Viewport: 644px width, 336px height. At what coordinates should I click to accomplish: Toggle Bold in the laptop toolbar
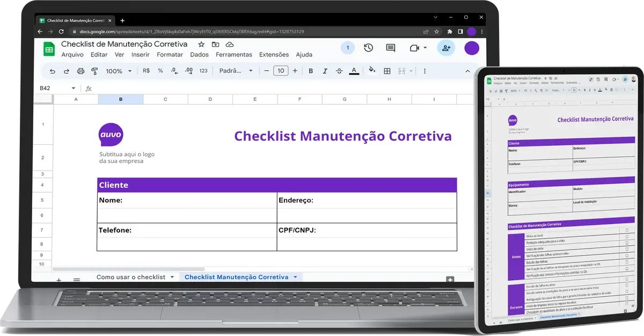click(311, 71)
